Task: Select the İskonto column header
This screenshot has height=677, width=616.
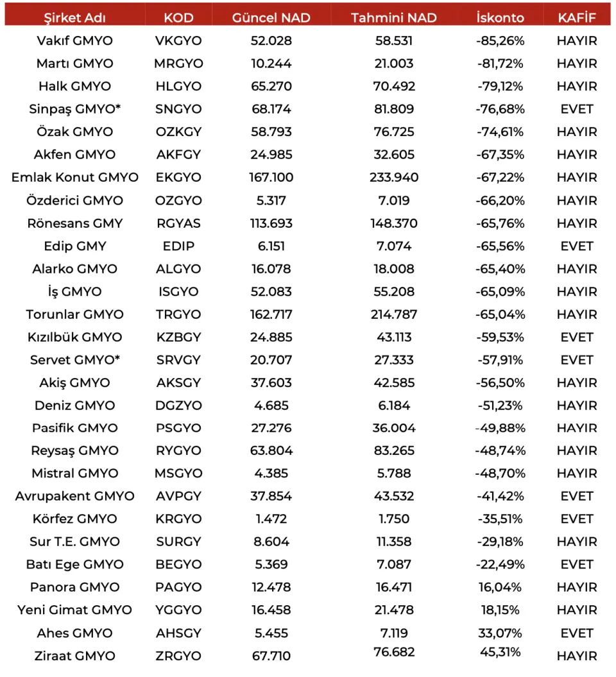Action: 501,17
